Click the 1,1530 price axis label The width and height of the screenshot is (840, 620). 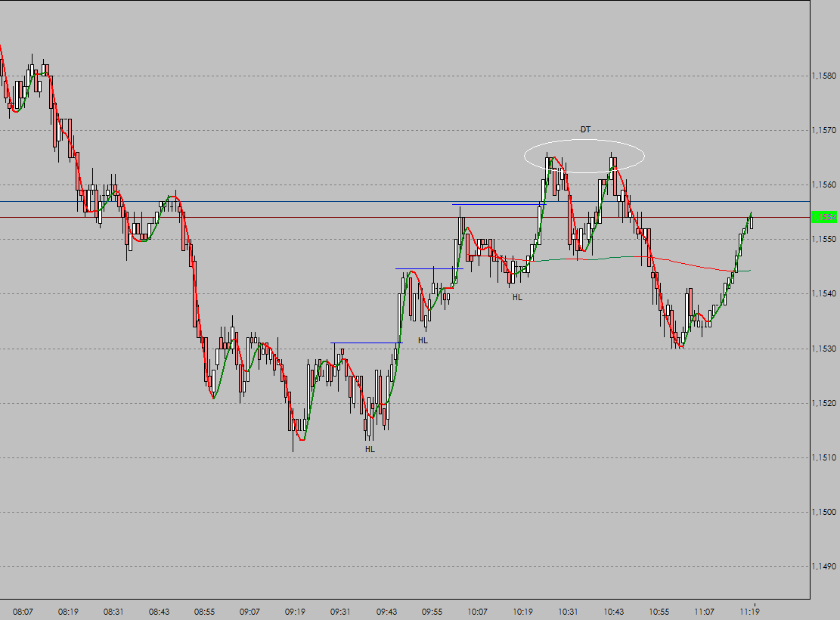pyautogui.click(x=824, y=349)
